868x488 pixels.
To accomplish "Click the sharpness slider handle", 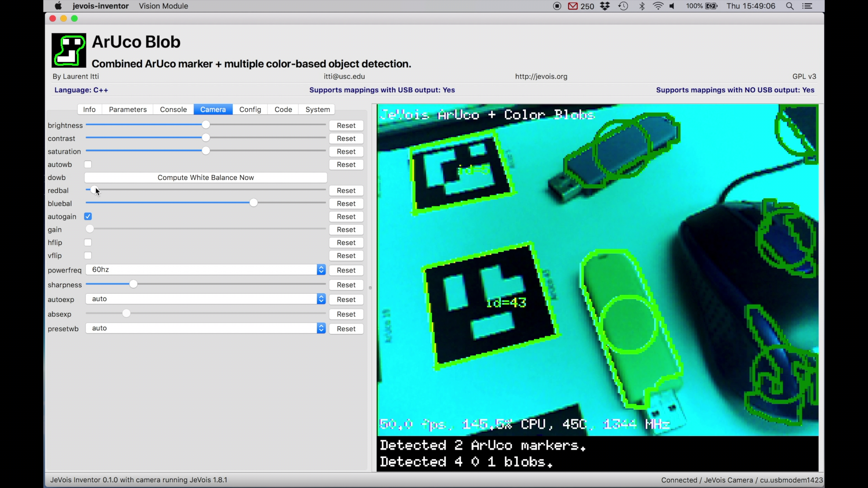I will coord(133,284).
